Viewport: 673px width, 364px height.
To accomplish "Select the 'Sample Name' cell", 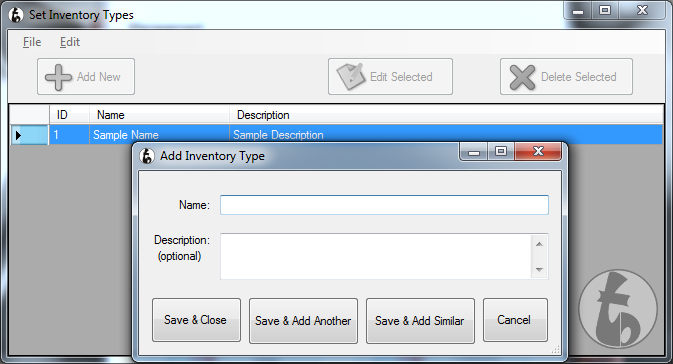I will tap(159, 135).
